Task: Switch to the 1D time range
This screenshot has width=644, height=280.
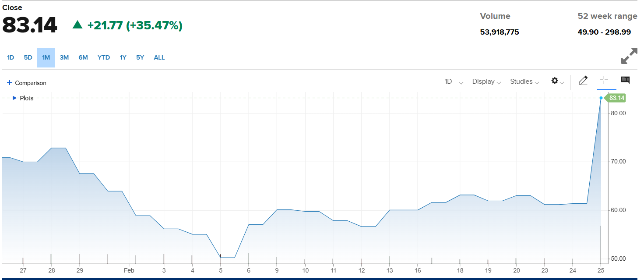Action: tap(11, 57)
